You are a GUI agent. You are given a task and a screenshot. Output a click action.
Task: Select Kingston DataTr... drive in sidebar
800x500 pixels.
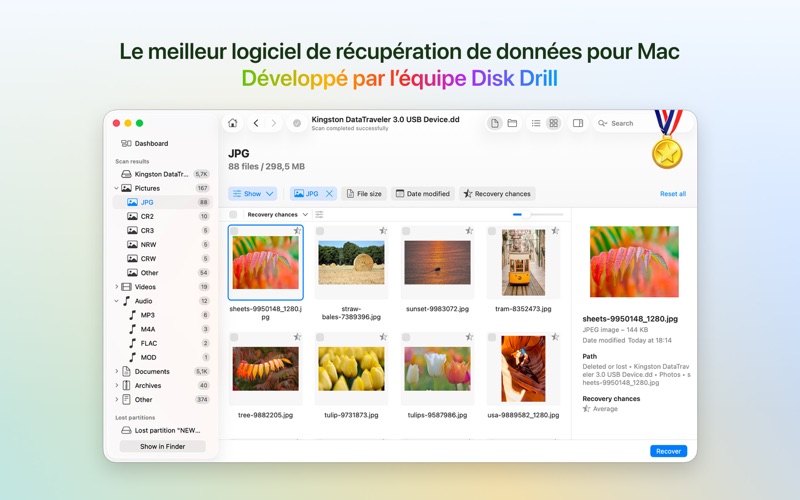(163, 174)
